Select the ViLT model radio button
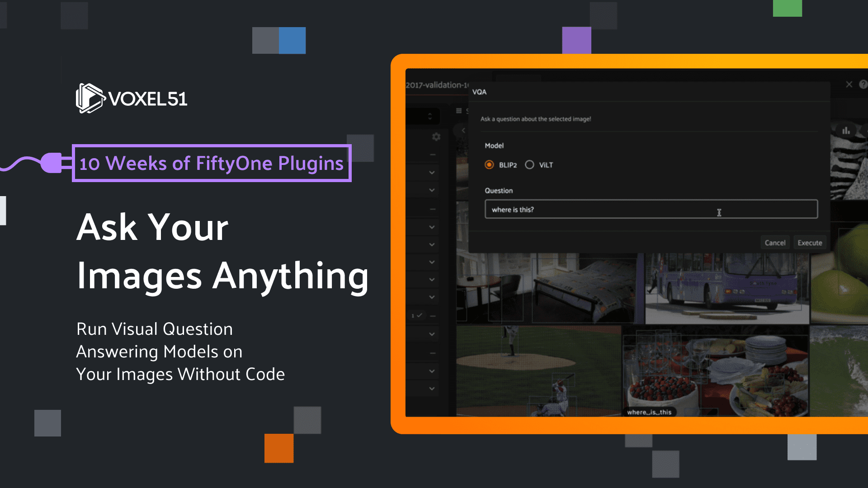 (x=529, y=165)
